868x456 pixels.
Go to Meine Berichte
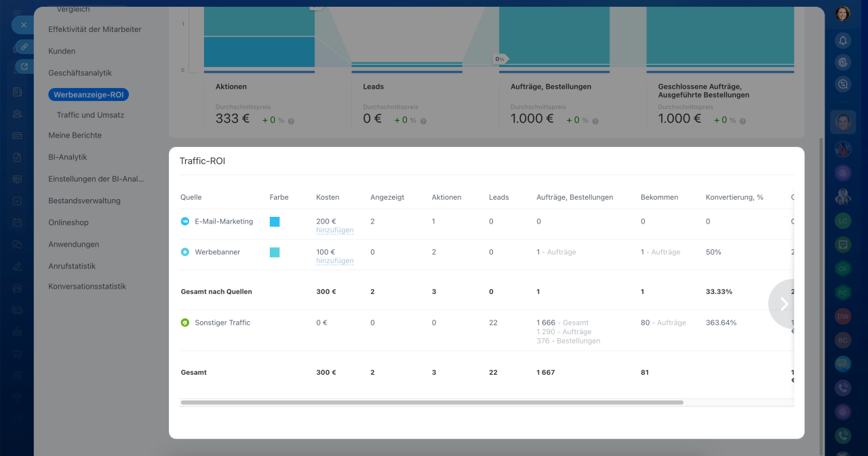pos(75,136)
